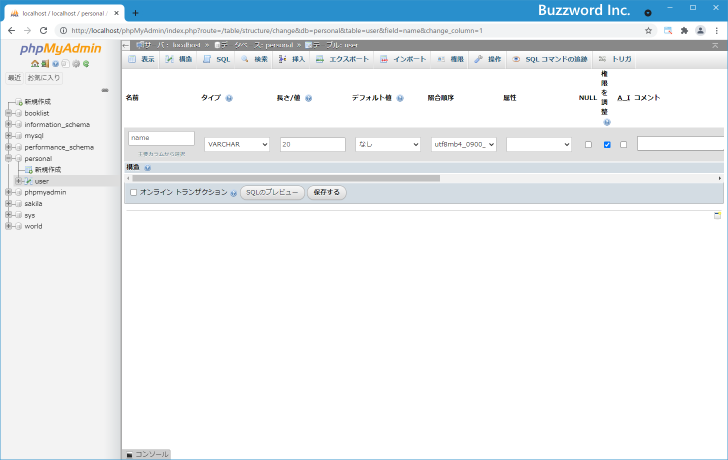Viewport: 728px width, 460px height.
Task: Click help icon beside オンライン トランザクション
Action: (234, 193)
